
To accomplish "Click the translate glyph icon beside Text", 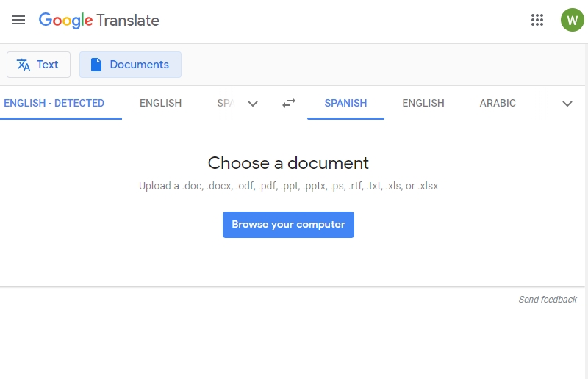I will point(24,65).
